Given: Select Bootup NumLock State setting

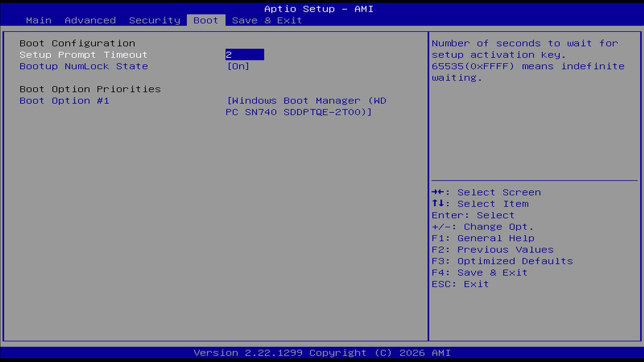Looking at the screenshot, I should (x=84, y=66).
